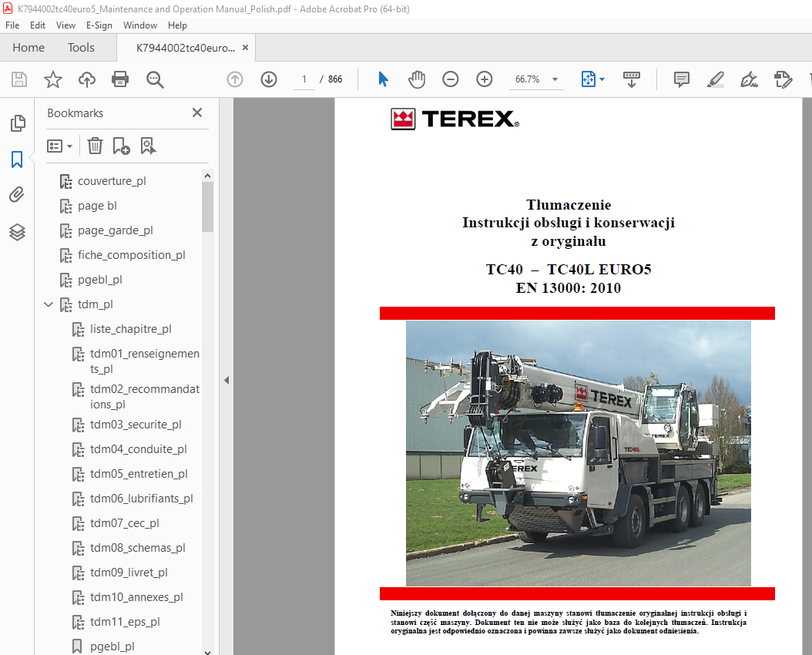The height and width of the screenshot is (655, 812).
Task: Open the pgebl_pl bookmark under fiche_composition_pl
Action: [x=100, y=280]
